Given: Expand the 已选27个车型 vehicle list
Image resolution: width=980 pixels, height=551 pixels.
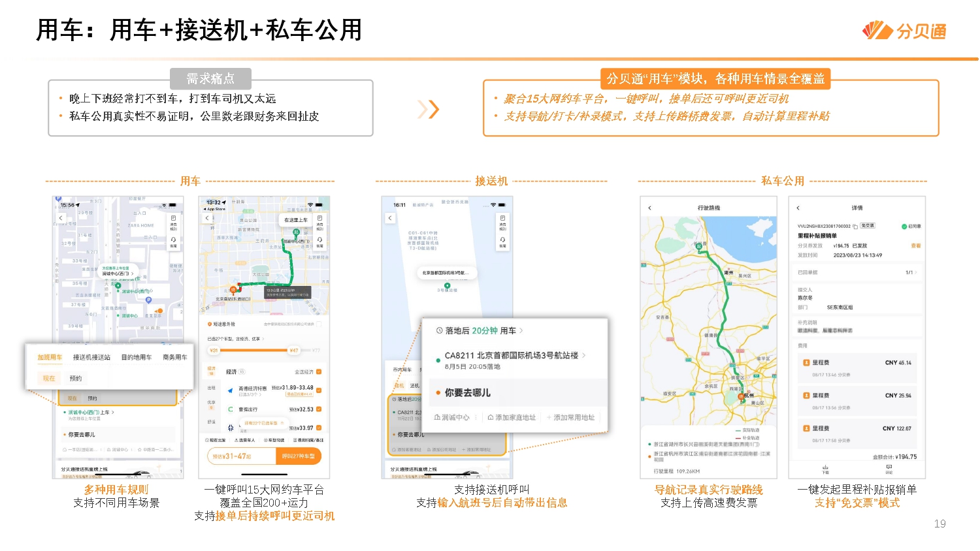Looking at the screenshot, I should (x=236, y=338).
